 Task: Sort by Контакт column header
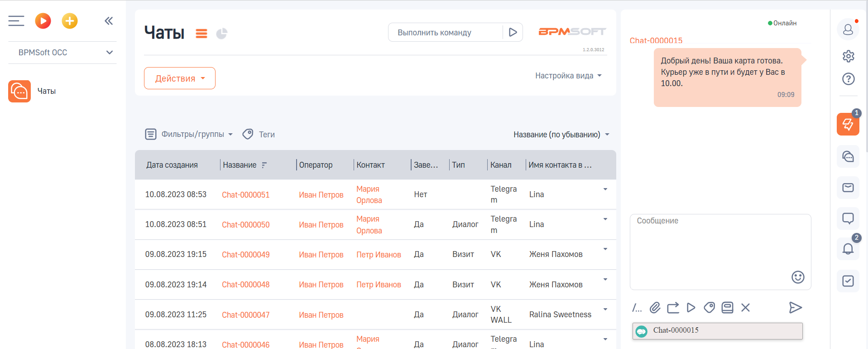(370, 165)
